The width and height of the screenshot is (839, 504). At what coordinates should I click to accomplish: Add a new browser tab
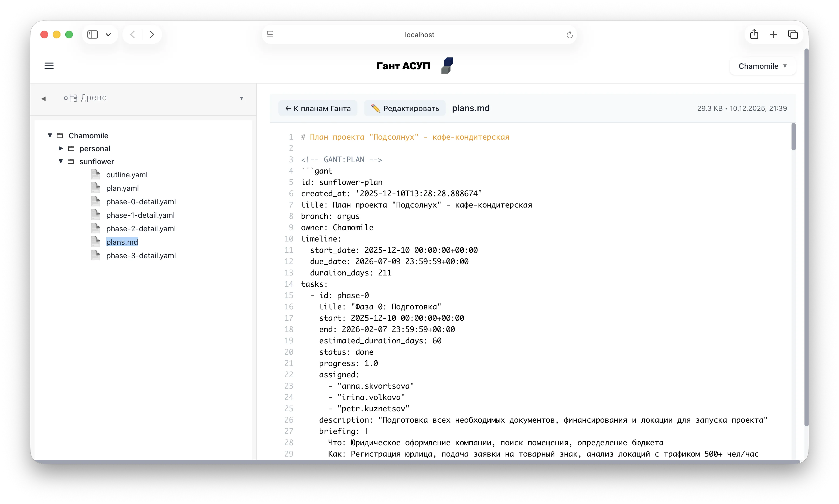[773, 35]
